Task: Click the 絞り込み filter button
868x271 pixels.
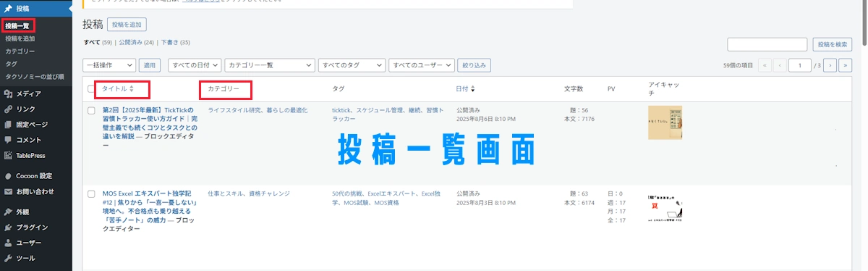Action: tap(475, 65)
